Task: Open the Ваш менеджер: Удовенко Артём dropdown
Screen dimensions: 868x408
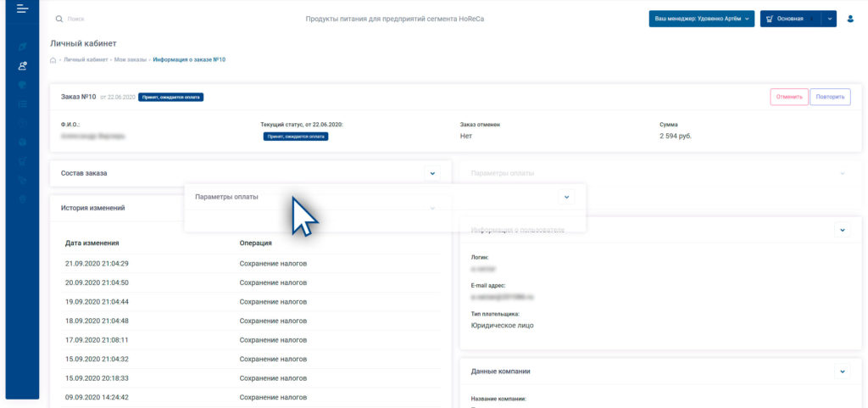Action: (x=702, y=19)
